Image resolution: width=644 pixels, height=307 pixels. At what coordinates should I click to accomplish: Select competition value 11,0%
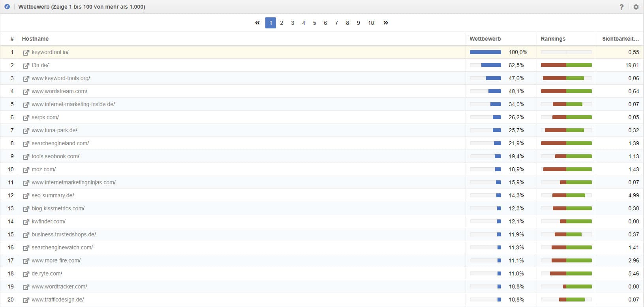click(516, 273)
